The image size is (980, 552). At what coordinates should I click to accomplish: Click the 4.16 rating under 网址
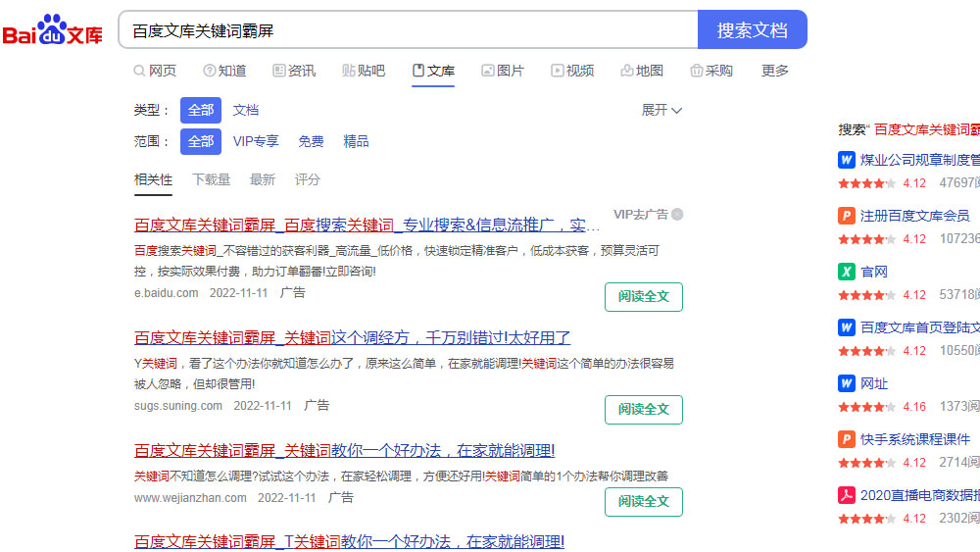coord(914,407)
